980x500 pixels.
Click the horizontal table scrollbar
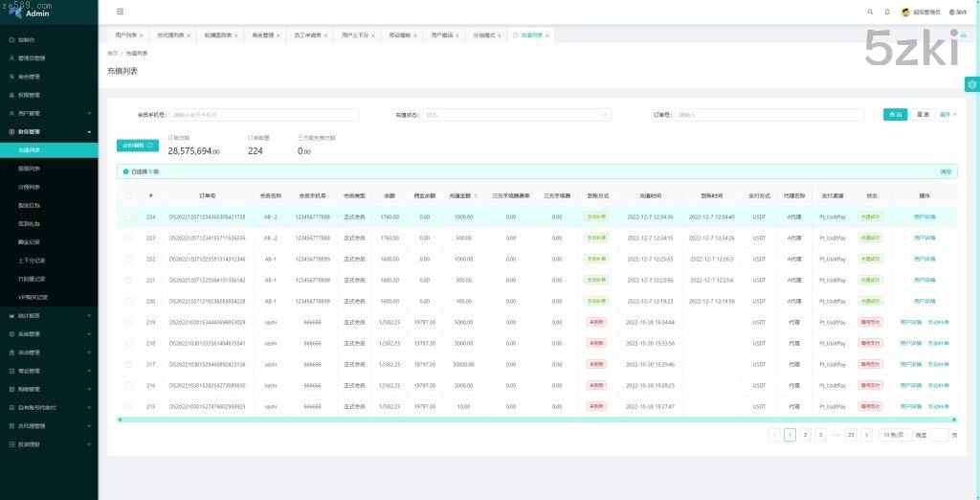point(536,419)
